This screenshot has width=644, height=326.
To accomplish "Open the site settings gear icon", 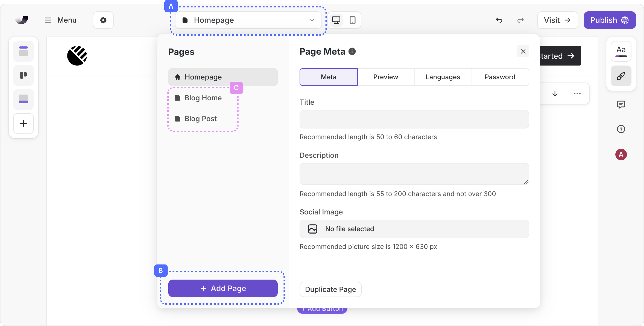I will tap(103, 20).
